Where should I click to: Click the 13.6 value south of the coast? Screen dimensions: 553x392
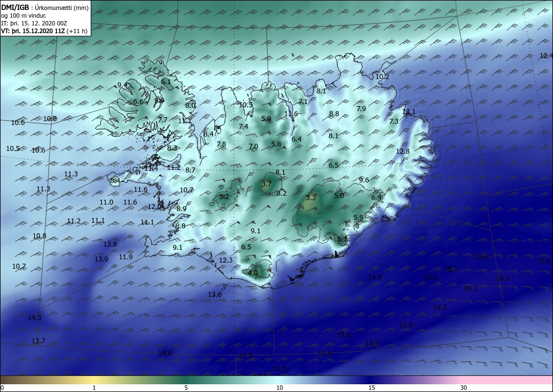[215, 294]
